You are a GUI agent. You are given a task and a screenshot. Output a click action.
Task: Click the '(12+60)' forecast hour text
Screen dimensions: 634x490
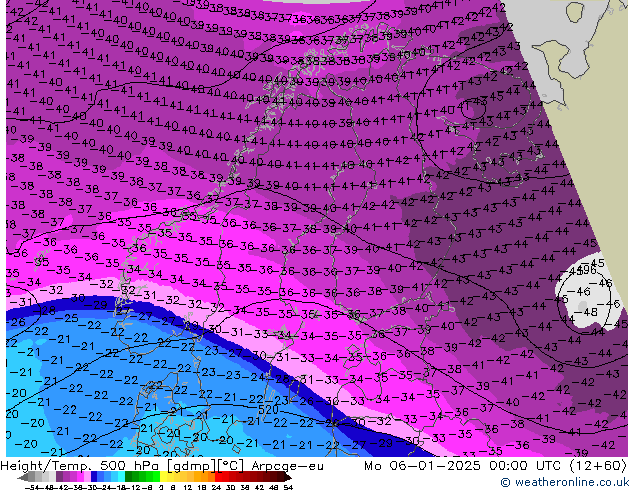pyautogui.click(x=598, y=466)
